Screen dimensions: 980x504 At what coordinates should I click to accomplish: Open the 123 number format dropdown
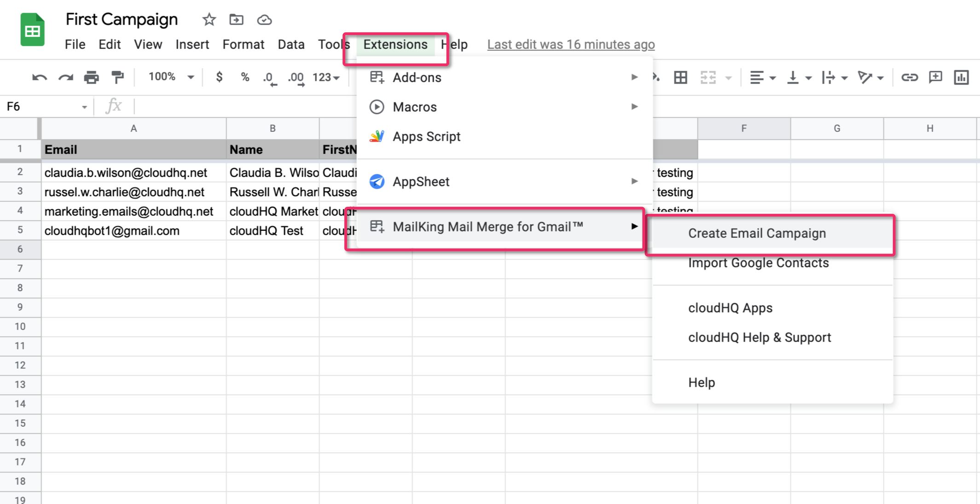[326, 77]
